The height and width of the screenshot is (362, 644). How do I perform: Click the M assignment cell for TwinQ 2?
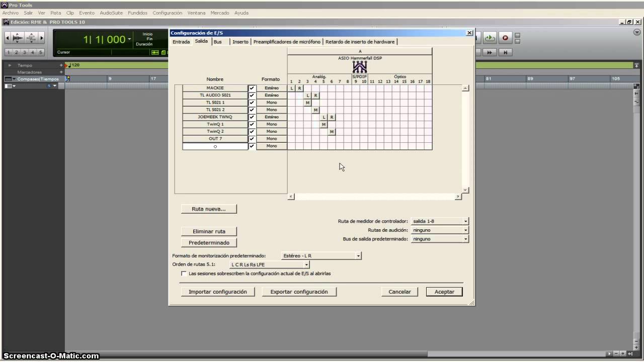coord(332,131)
